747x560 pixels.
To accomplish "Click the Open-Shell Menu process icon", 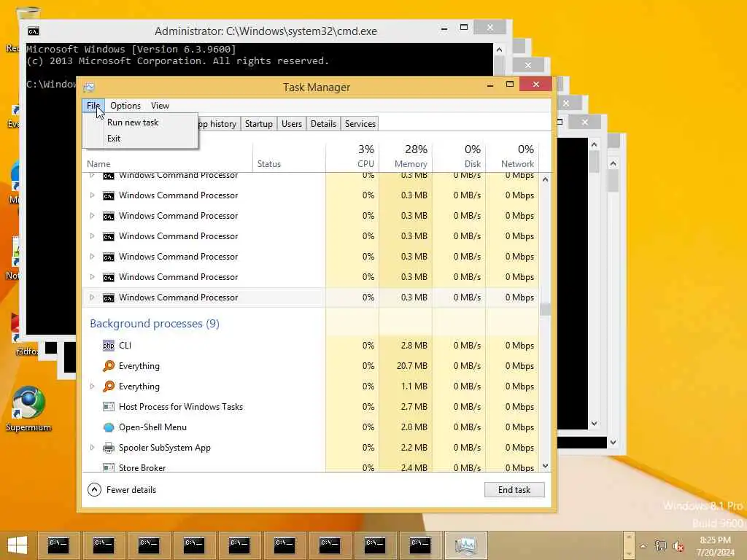I will [x=109, y=427].
